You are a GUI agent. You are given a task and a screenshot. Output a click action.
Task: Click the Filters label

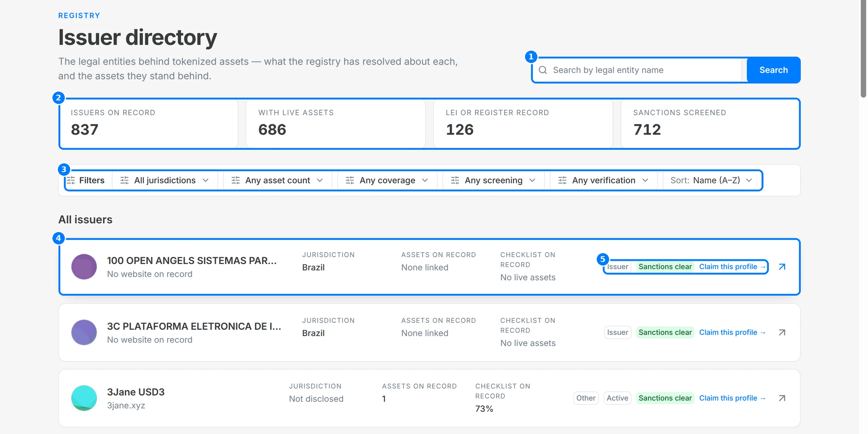[x=92, y=180]
